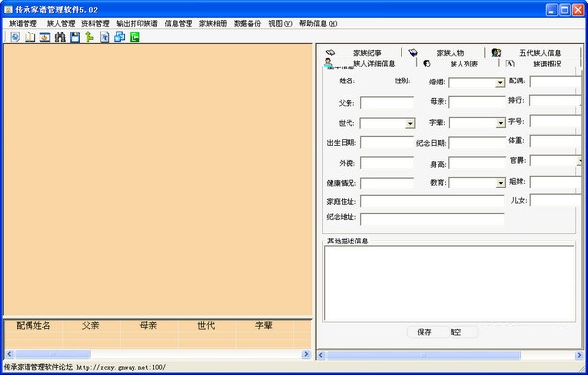This screenshot has width=588, height=375.
Task: Open the 数据备份 menu
Action: (x=247, y=24)
